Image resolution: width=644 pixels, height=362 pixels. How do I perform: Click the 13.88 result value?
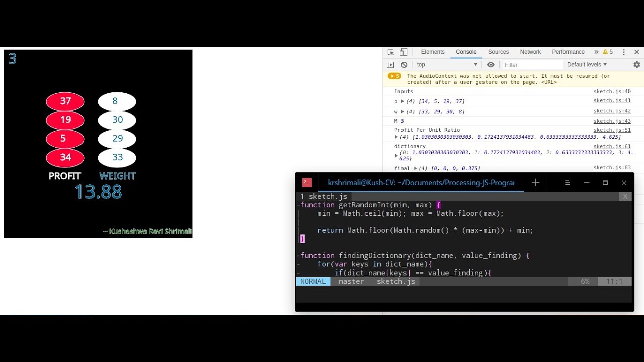[x=98, y=192]
